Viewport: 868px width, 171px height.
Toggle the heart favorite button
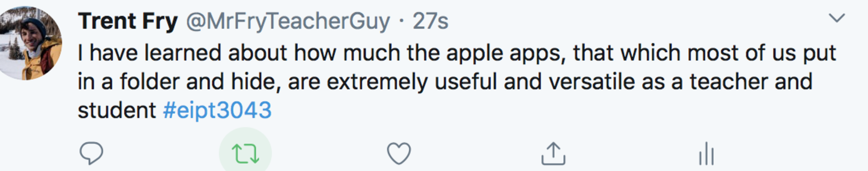pos(399,153)
